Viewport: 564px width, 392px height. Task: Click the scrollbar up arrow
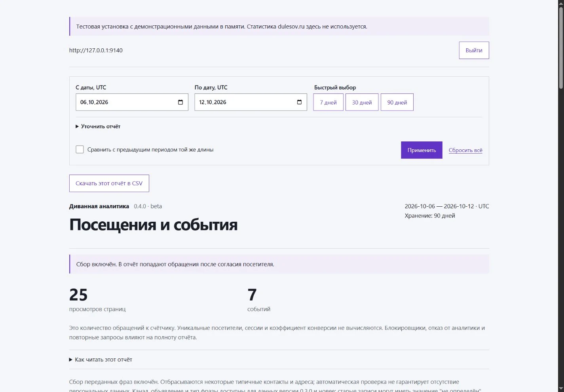tap(561, 3)
